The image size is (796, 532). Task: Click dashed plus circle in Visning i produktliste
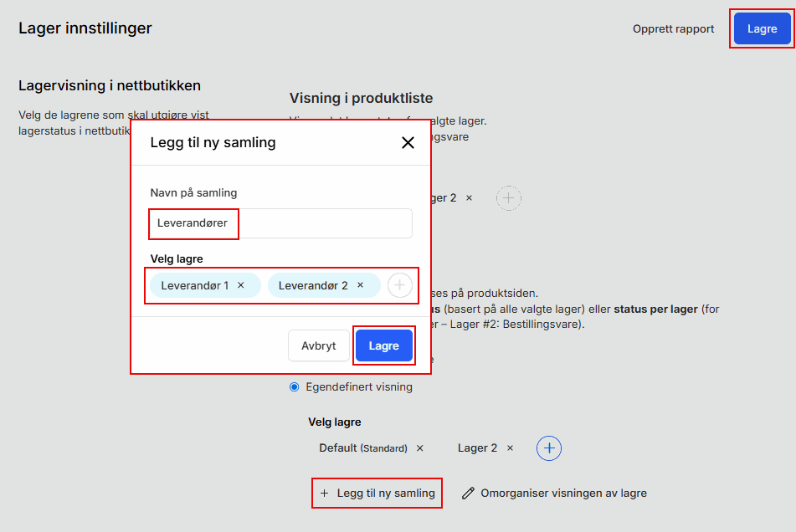509,198
